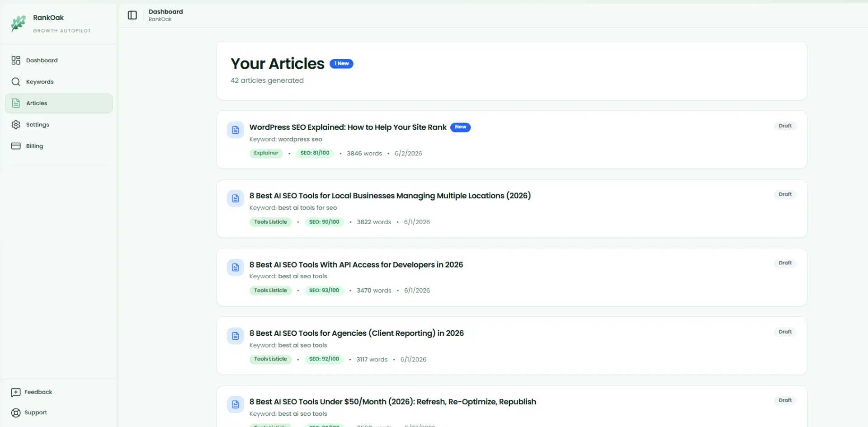The width and height of the screenshot is (868, 427).
Task: Click '42 articles generated' text
Action: (267, 80)
